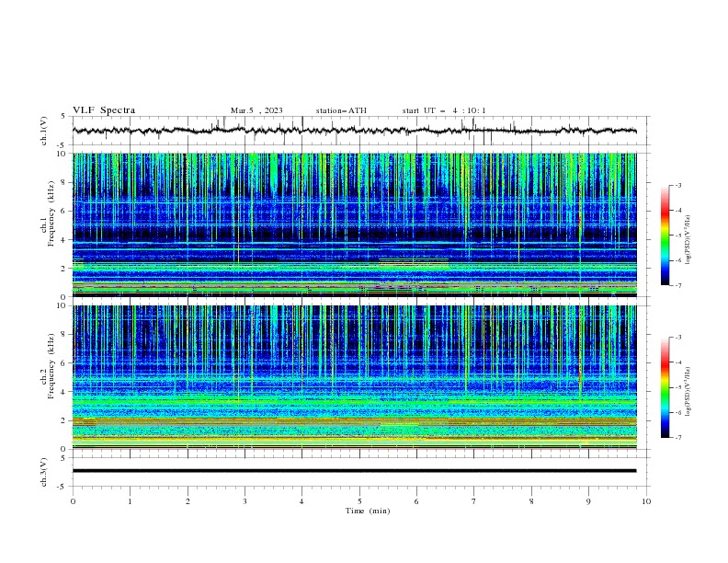Click the "VLF Spectra" plot title
Screen dimensions: 728x563
(104, 110)
